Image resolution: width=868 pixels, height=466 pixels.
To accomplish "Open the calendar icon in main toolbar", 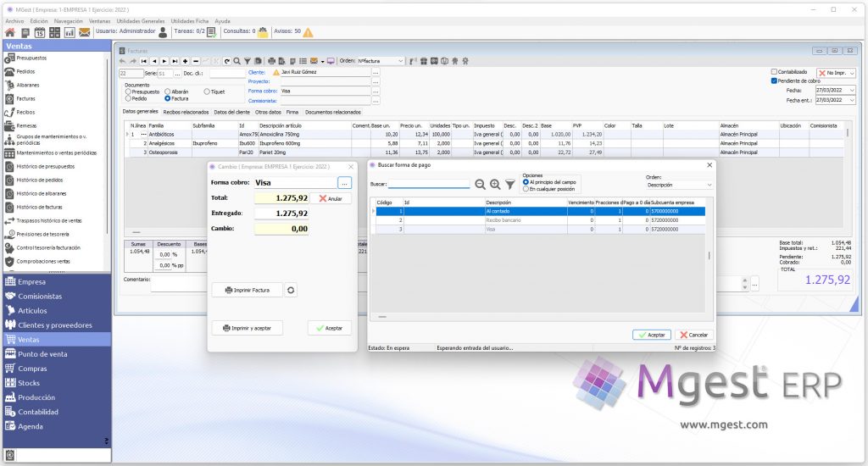I will [40, 33].
